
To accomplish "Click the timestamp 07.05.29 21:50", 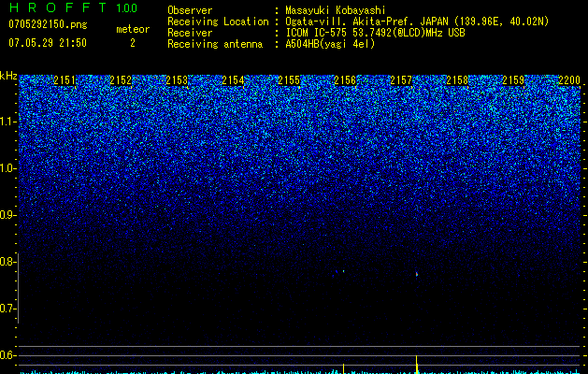I will tap(48, 43).
